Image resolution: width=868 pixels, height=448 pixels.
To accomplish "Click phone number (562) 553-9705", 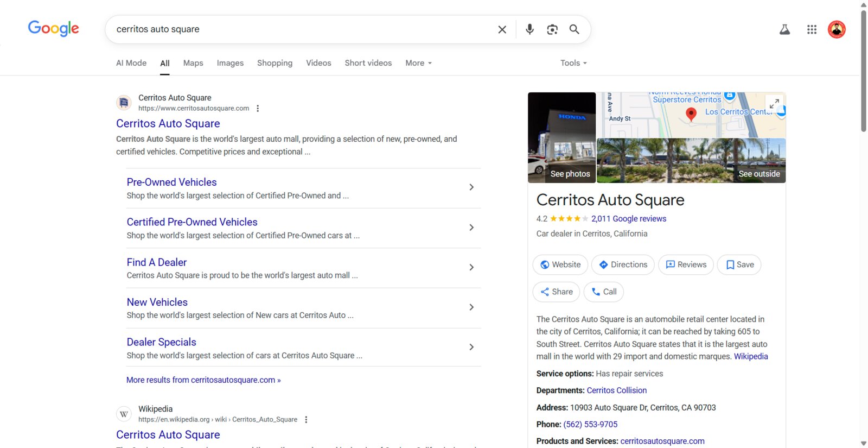I will (590, 425).
